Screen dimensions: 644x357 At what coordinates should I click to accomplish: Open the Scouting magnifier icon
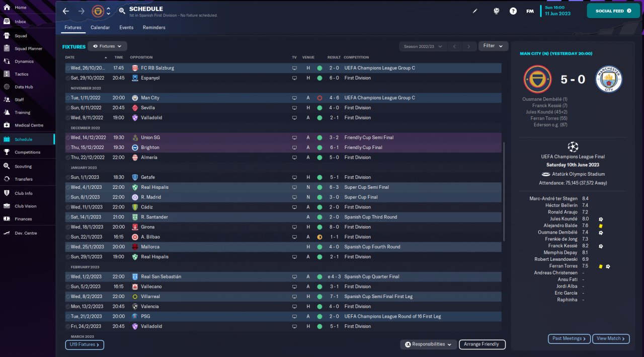click(7, 166)
